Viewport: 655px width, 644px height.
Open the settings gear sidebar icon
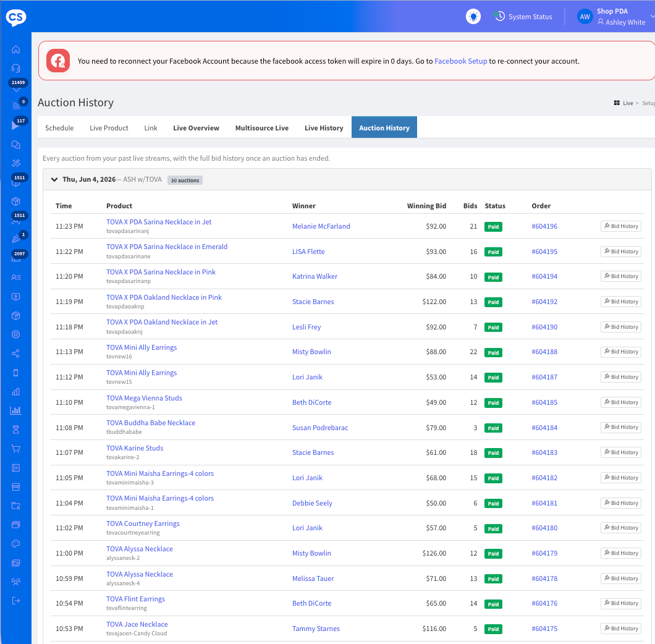click(16, 334)
